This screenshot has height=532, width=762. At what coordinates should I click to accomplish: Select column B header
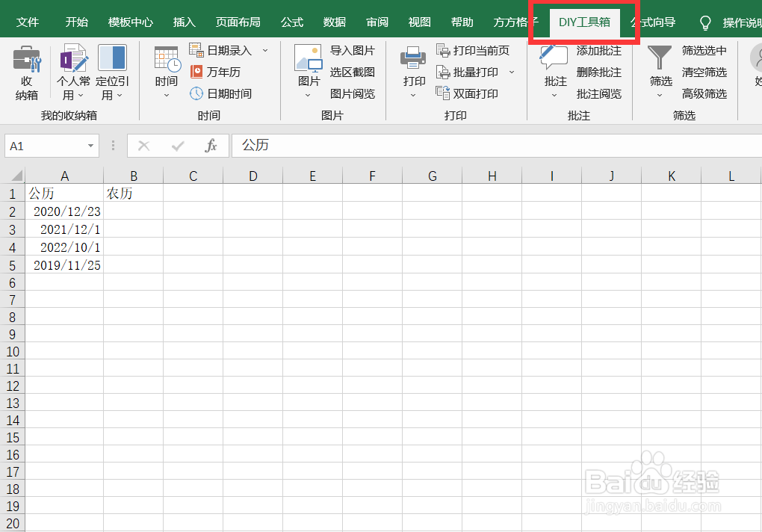point(134,176)
